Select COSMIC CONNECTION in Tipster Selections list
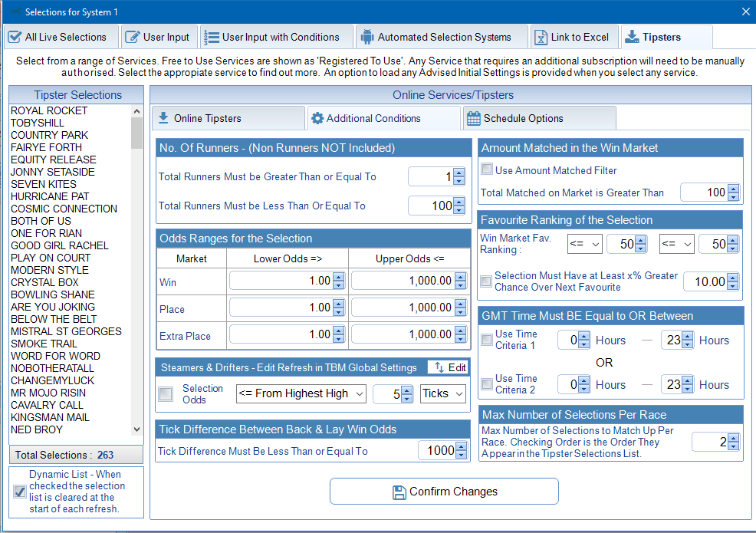Viewport: 756px width, 533px height. [64, 209]
